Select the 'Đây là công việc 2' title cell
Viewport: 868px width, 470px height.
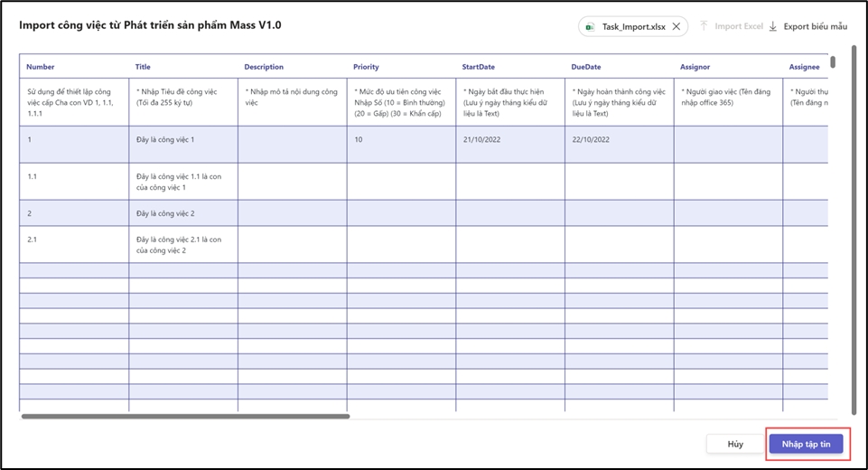pos(165,213)
